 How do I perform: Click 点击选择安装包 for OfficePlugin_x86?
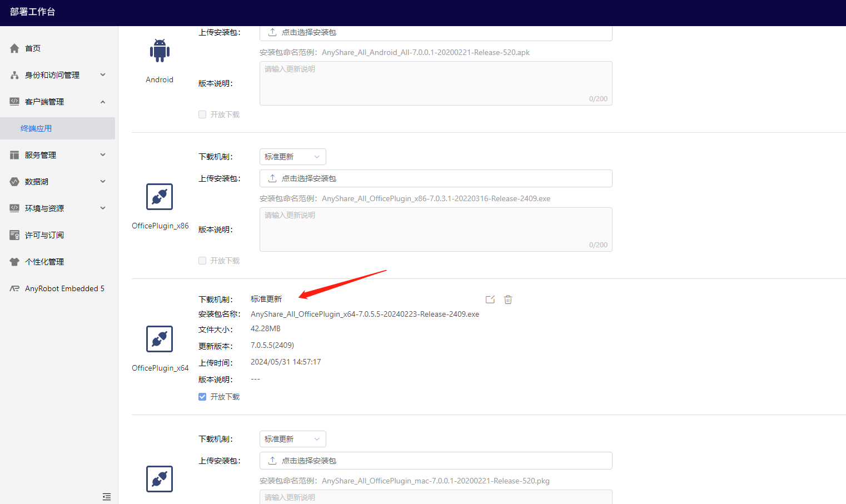[x=436, y=178]
